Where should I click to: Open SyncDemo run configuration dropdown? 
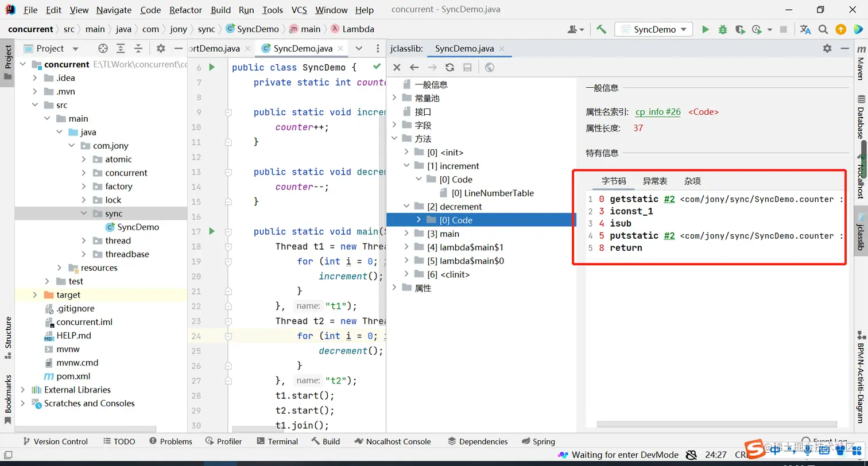click(654, 29)
